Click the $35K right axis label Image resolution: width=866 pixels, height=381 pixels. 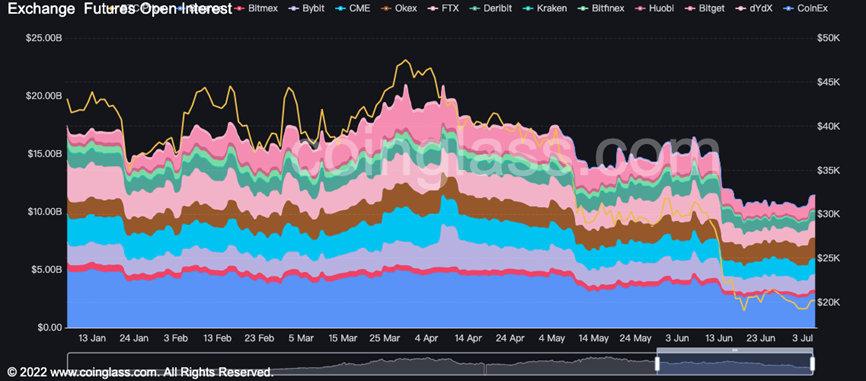pos(828,171)
